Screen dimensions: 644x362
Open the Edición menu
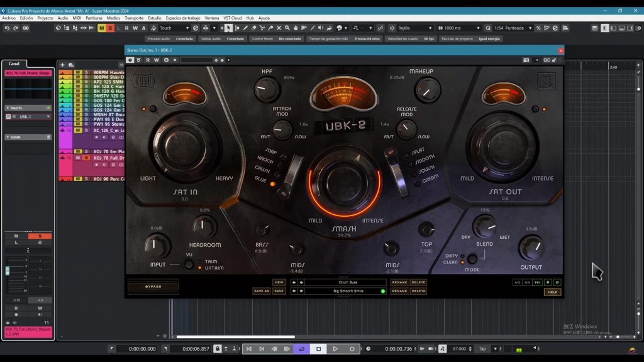point(26,18)
